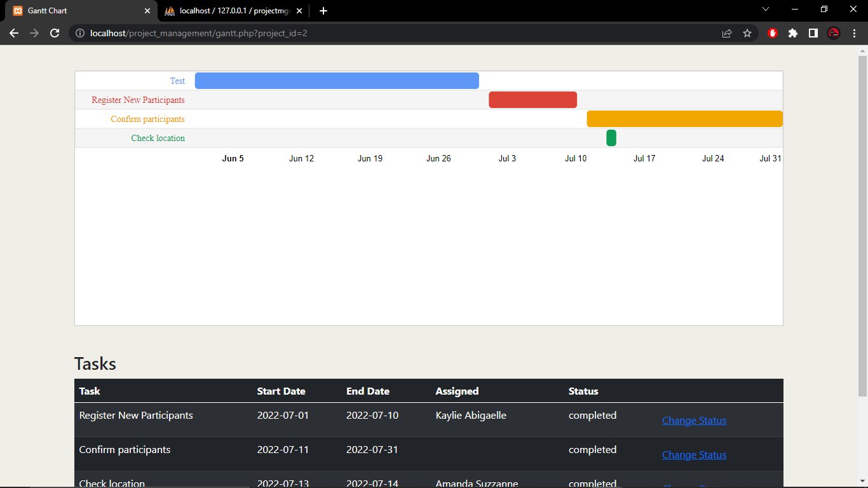Click Change Status for Register New Participants
Viewport: 868px width, 488px height.
point(694,420)
